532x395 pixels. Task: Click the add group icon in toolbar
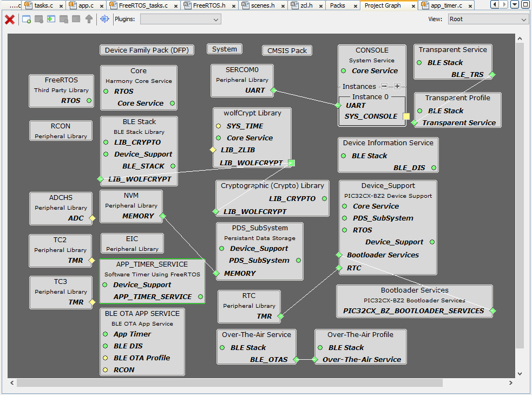[x=27, y=20]
